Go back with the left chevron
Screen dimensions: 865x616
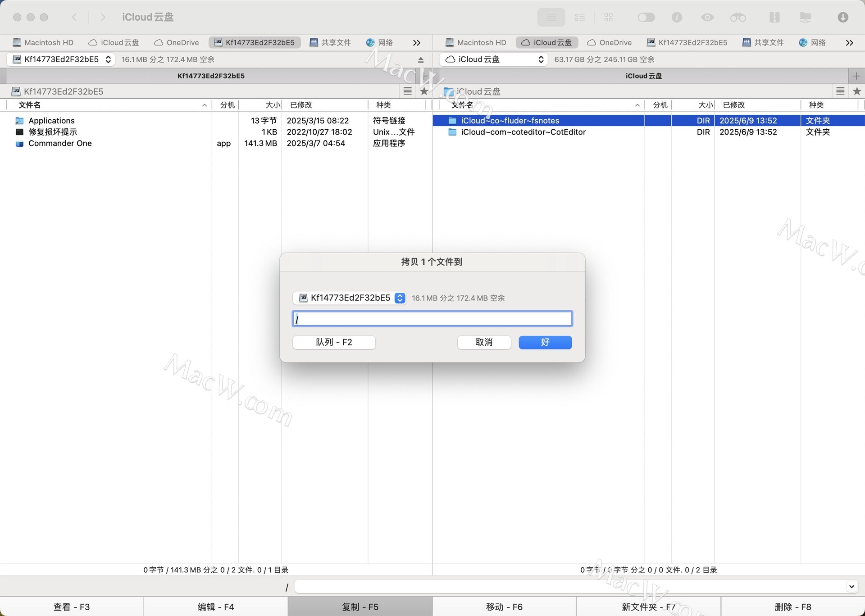click(74, 17)
